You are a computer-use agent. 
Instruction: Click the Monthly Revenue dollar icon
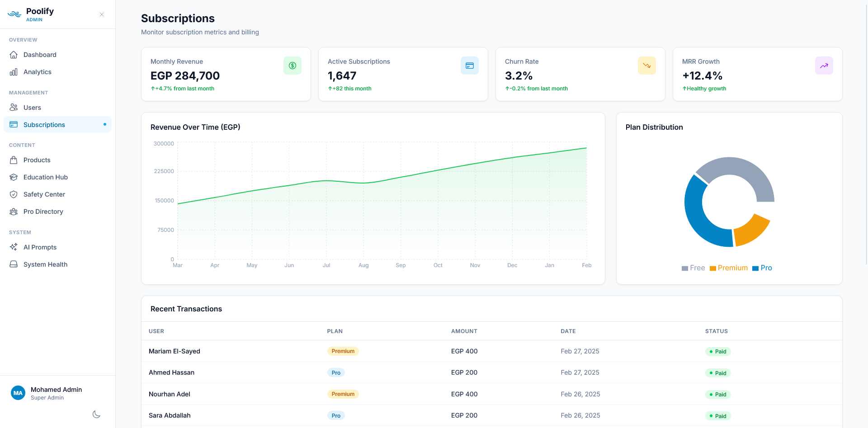292,66
